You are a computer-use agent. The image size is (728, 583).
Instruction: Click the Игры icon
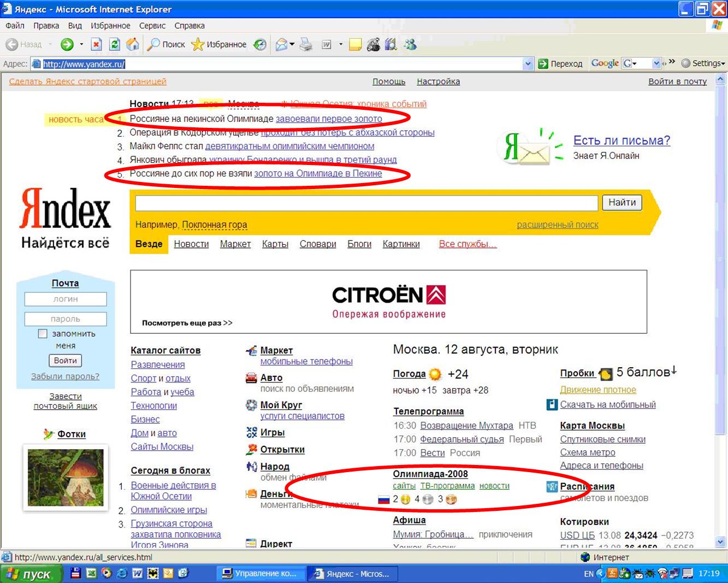tap(251, 432)
